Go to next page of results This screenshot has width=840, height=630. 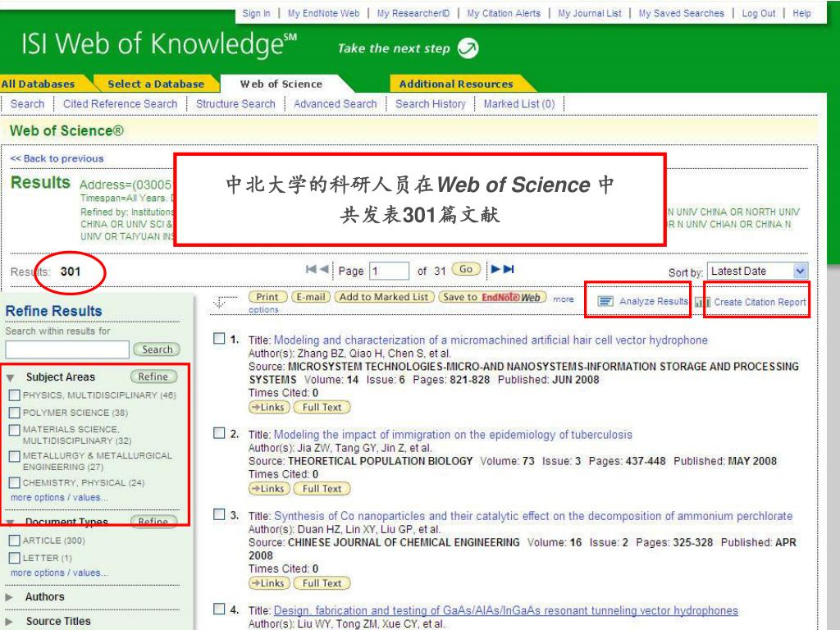(x=495, y=269)
